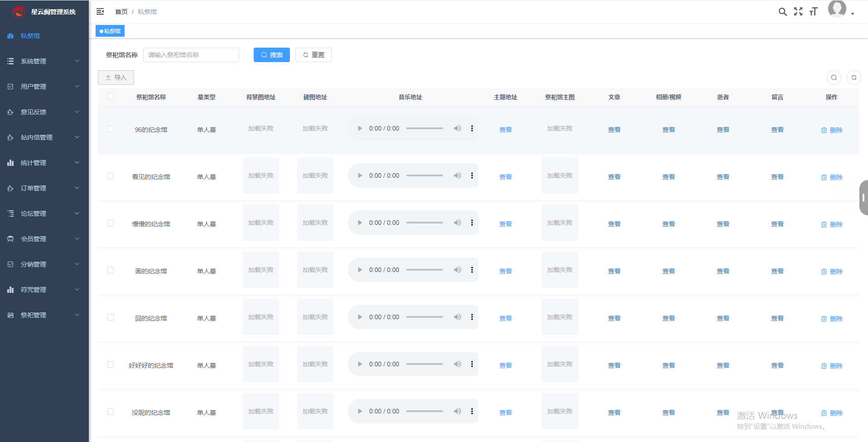Viewport: 868px width, 442px height.
Task: Mute audio in the 看见的纪念馆 row
Action: 458,175
